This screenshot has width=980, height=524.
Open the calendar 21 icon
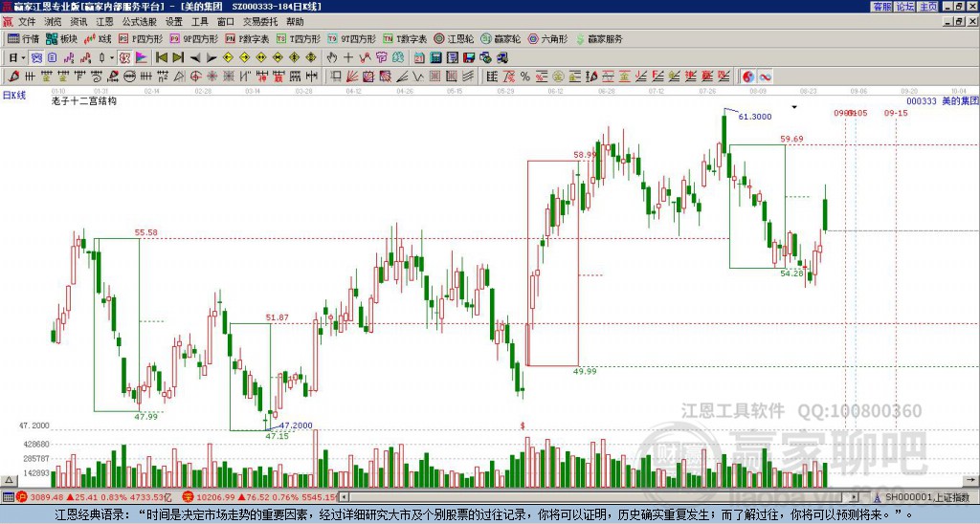(x=419, y=57)
